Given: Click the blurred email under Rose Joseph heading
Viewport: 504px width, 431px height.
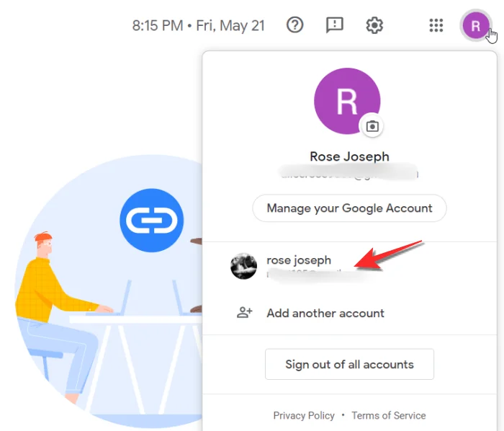Looking at the screenshot, I should 349,173.
